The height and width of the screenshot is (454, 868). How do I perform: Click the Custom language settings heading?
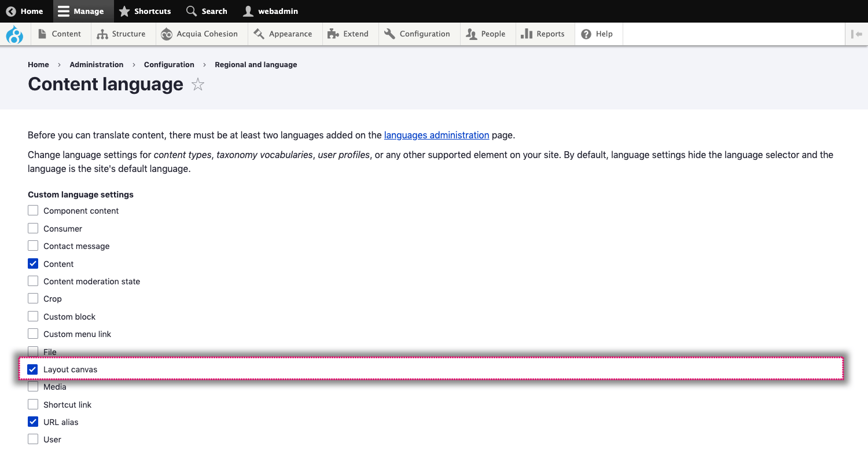point(80,195)
